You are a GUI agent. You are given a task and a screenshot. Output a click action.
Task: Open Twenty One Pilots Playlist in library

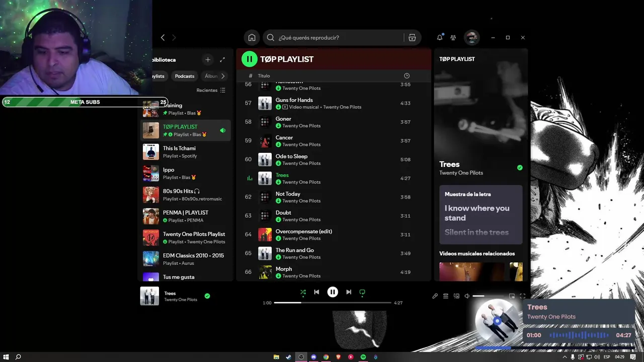pos(186,238)
